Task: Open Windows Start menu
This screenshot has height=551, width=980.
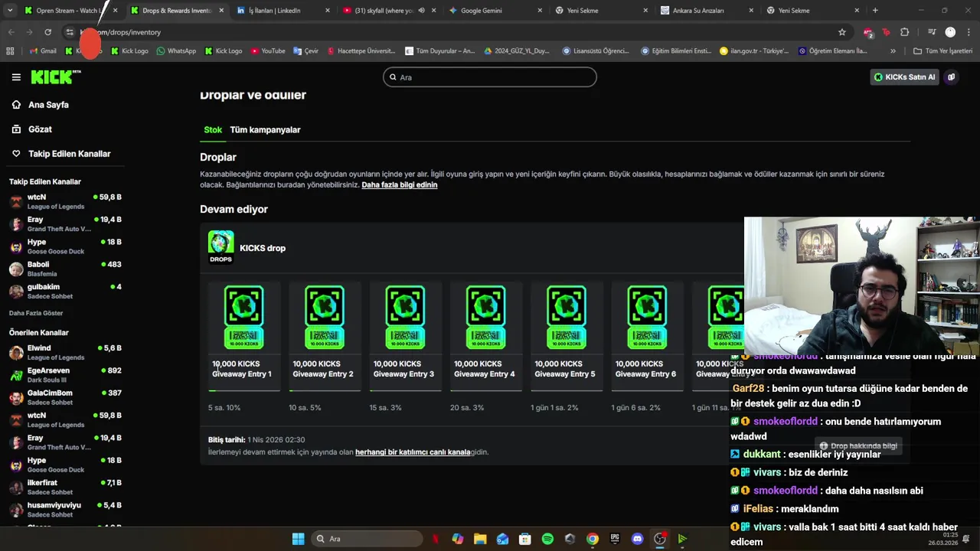Action: [x=298, y=539]
